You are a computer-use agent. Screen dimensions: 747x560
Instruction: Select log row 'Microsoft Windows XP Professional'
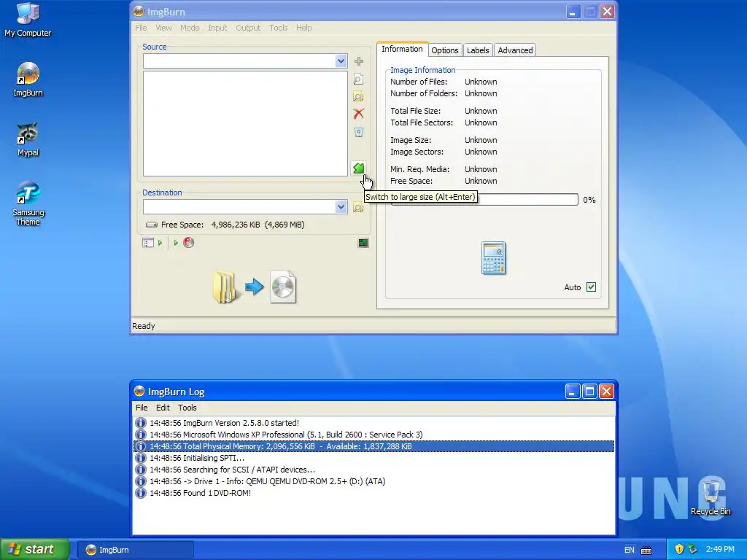coord(374,435)
